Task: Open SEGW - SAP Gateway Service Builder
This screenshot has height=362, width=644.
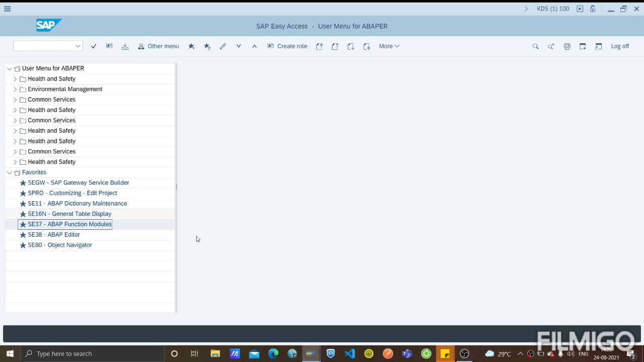Action: [78, 183]
